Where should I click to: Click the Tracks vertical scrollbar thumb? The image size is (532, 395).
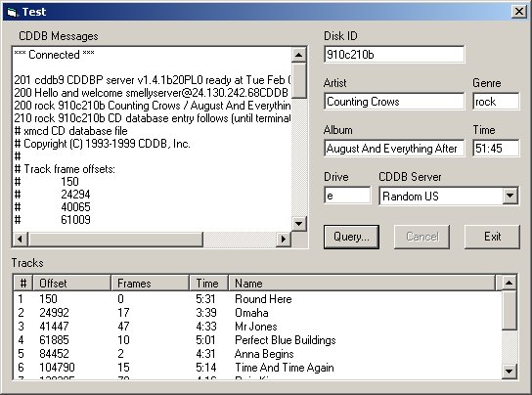click(x=509, y=310)
